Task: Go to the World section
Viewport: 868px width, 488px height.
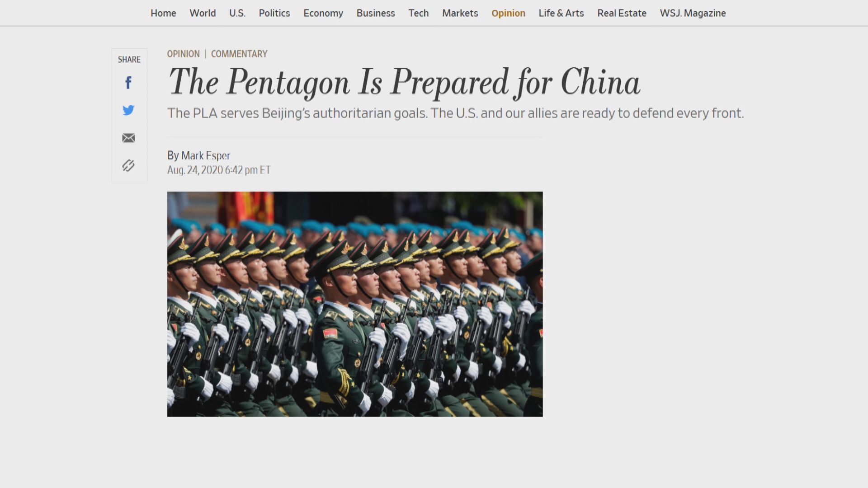Action: click(203, 13)
